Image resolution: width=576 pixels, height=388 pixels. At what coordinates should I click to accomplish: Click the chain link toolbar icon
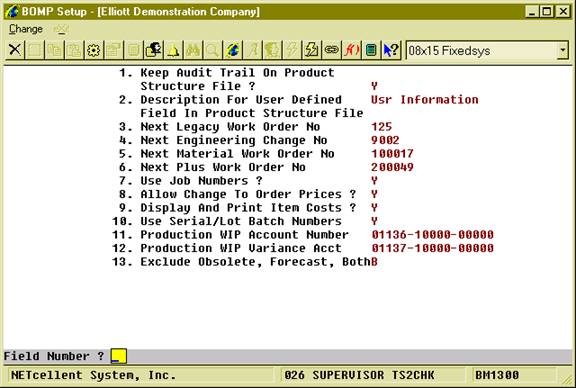pos(331,50)
